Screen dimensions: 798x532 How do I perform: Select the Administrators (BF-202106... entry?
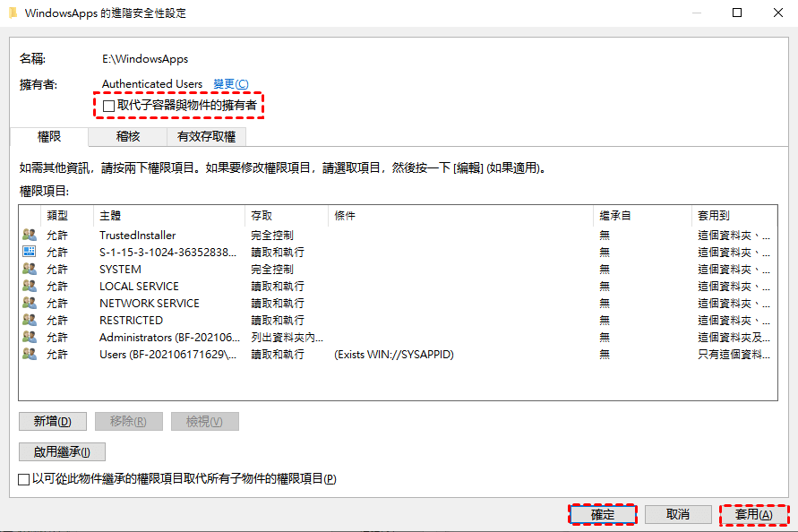(169, 338)
